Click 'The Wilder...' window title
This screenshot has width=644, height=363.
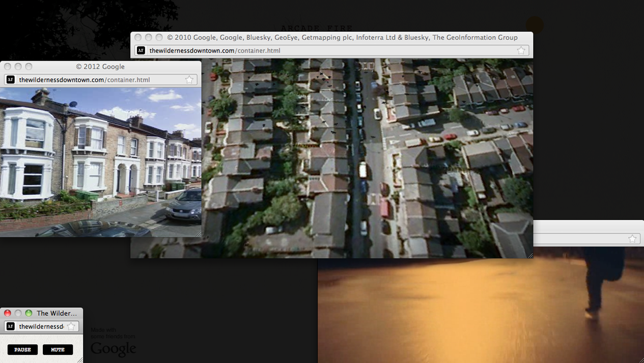[x=57, y=313]
